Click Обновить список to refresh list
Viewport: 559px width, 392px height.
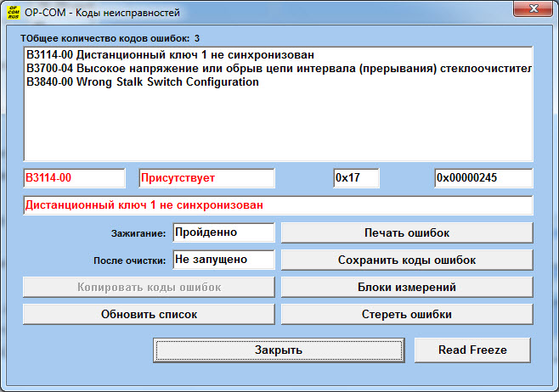tap(149, 314)
